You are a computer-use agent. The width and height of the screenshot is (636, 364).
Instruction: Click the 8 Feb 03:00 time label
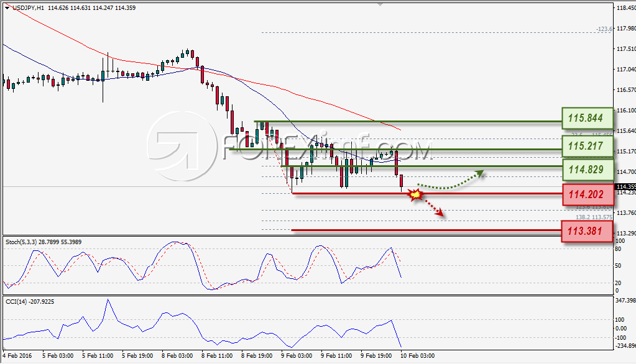pyautogui.click(x=177, y=355)
